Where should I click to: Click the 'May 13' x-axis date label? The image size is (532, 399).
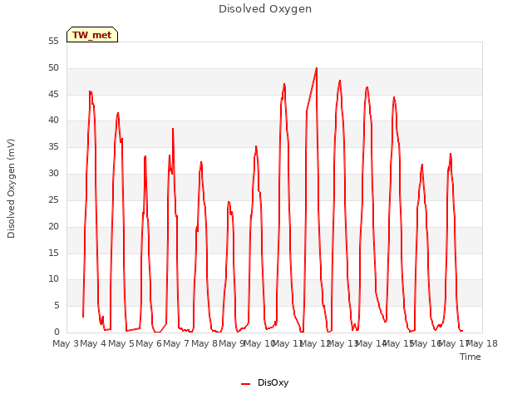pyautogui.click(x=342, y=343)
